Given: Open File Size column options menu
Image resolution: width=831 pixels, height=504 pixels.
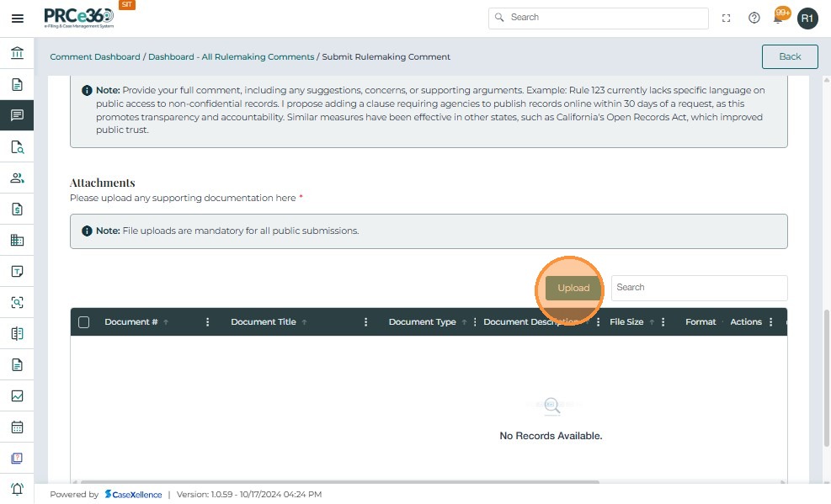Looking at the screenshot, I should coord(663,322).
